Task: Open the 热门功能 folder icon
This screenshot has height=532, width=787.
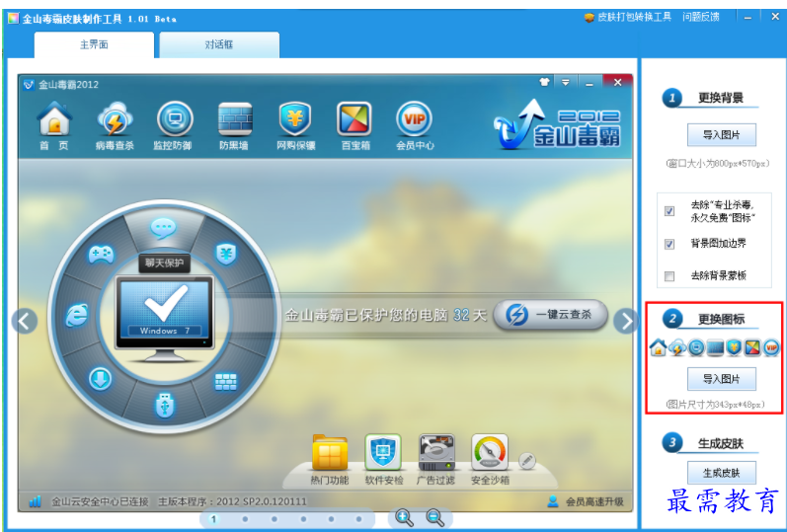Action: click(330, 454)
